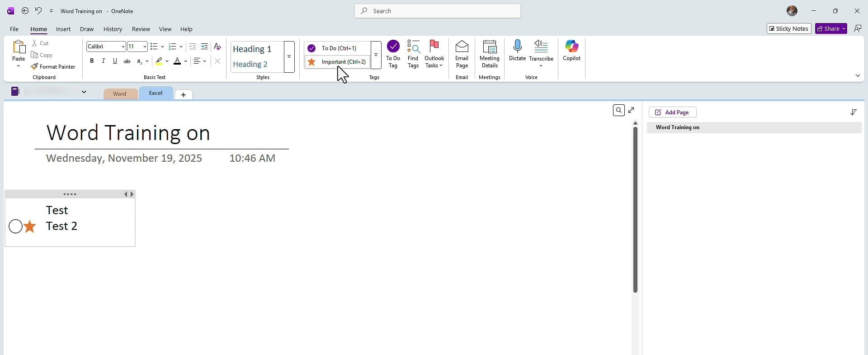Click the Add Page button
The height and width of the screenshot is (355, 868).
(672, 112)
